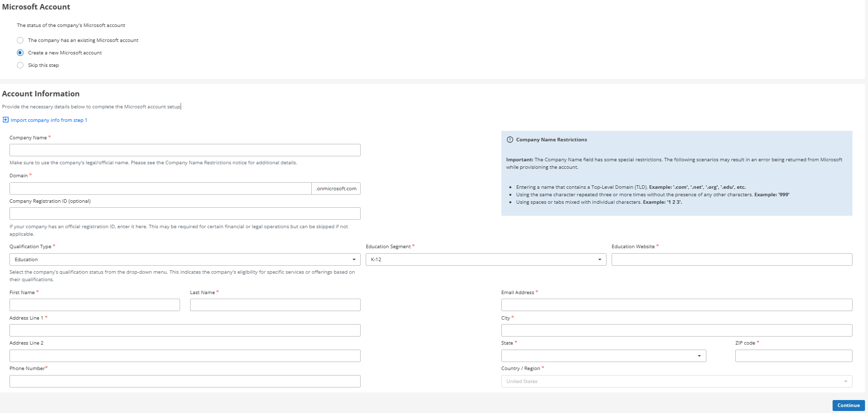The image size is (868, 413).
Task: Click the Last Name field
Action: [275, 305]
